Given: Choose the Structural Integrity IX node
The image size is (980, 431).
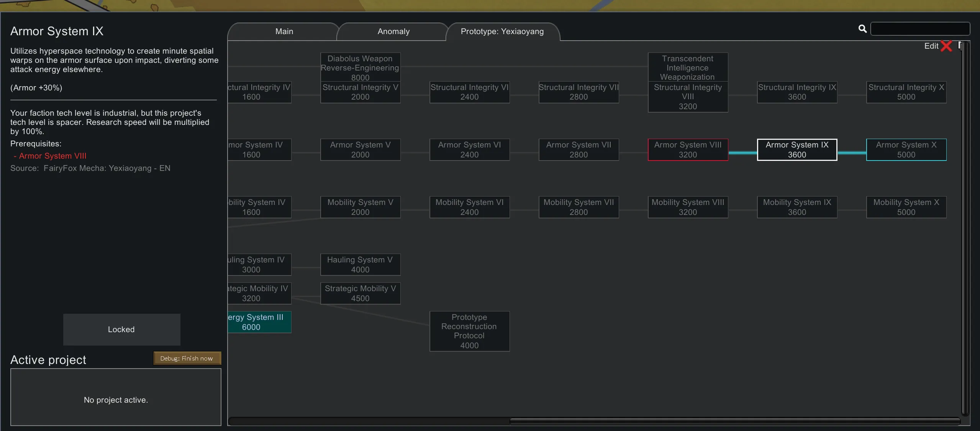Looking at the screenshot, I should tap(797, 92).
